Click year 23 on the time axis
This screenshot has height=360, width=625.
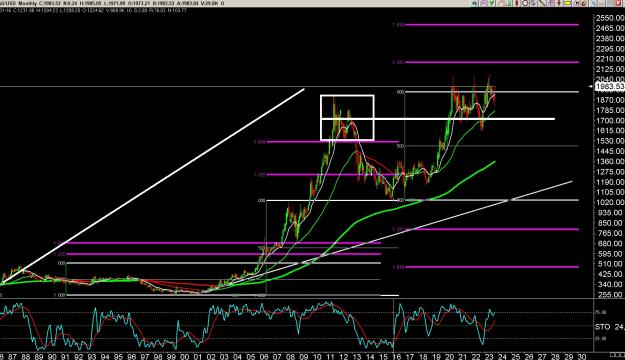pos(489,356)
